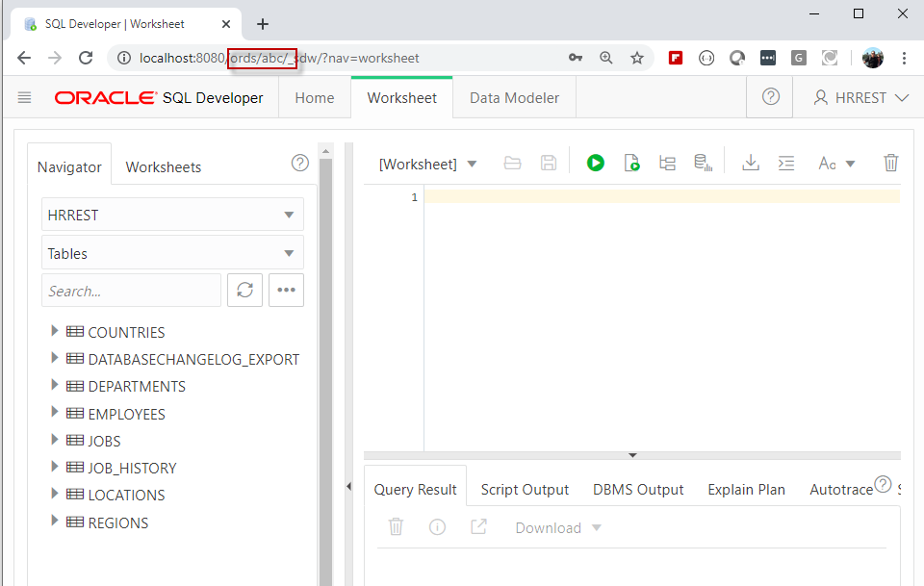Open the DBMS Output tab
Screen dimensions: 924x586
638,490
